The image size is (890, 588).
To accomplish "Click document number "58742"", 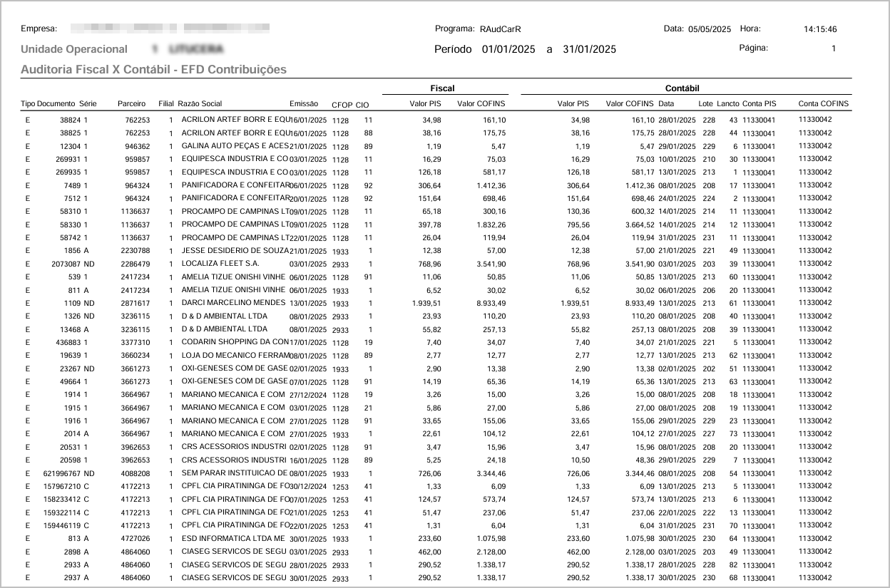I will tap(71, 238).
